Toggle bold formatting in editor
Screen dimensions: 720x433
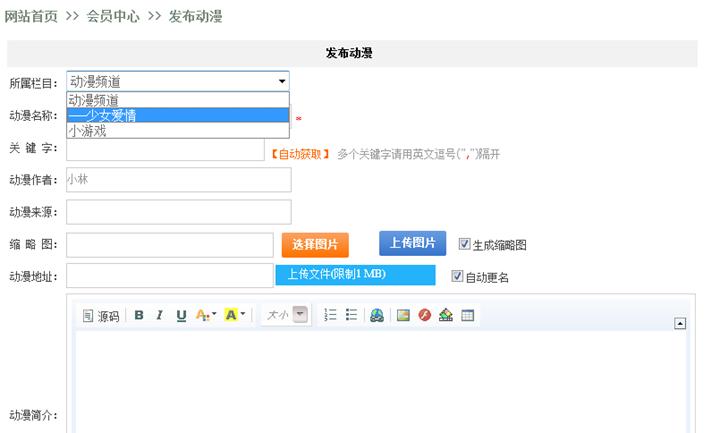[x=139, y=315]
